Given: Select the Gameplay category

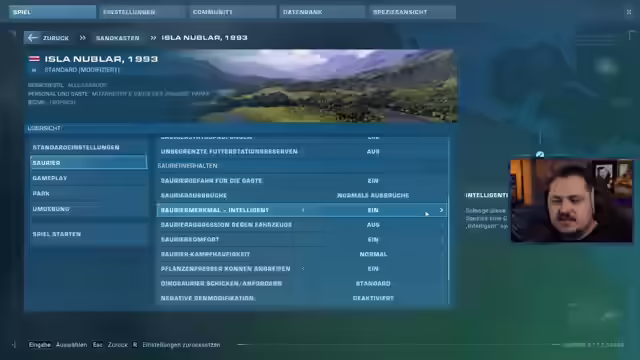Looking at the screenshot, I should [89, 178].
